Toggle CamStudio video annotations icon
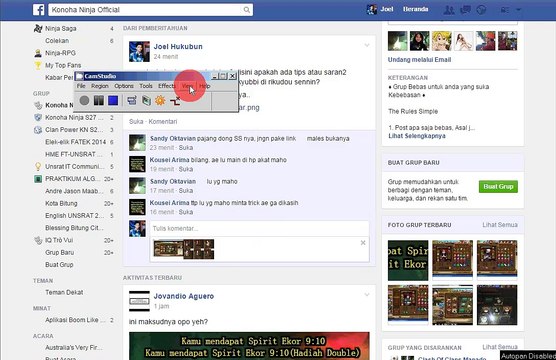Screen dimensions: 556x360 click(146, 100)
